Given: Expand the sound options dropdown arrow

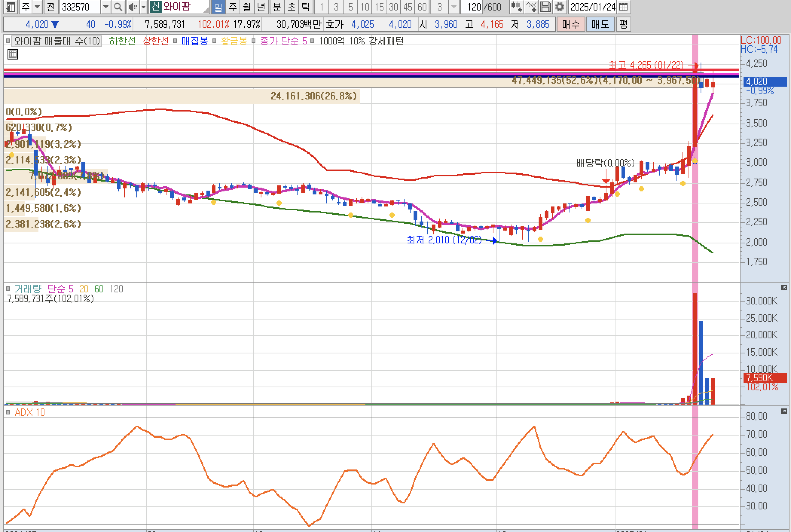Looking at the screenshot, I should pyautogui.click(x=143, y=7).
